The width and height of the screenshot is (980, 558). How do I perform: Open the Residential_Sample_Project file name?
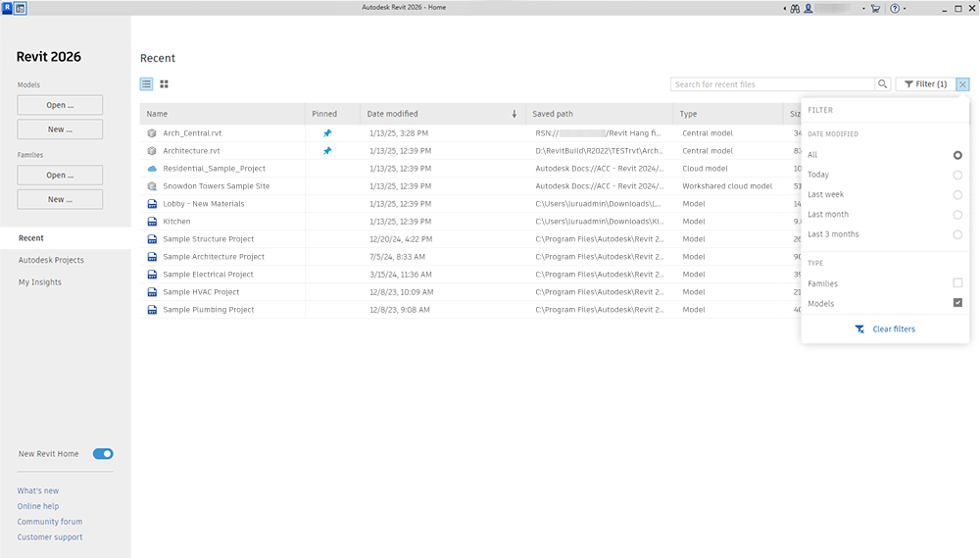(215, 169)
